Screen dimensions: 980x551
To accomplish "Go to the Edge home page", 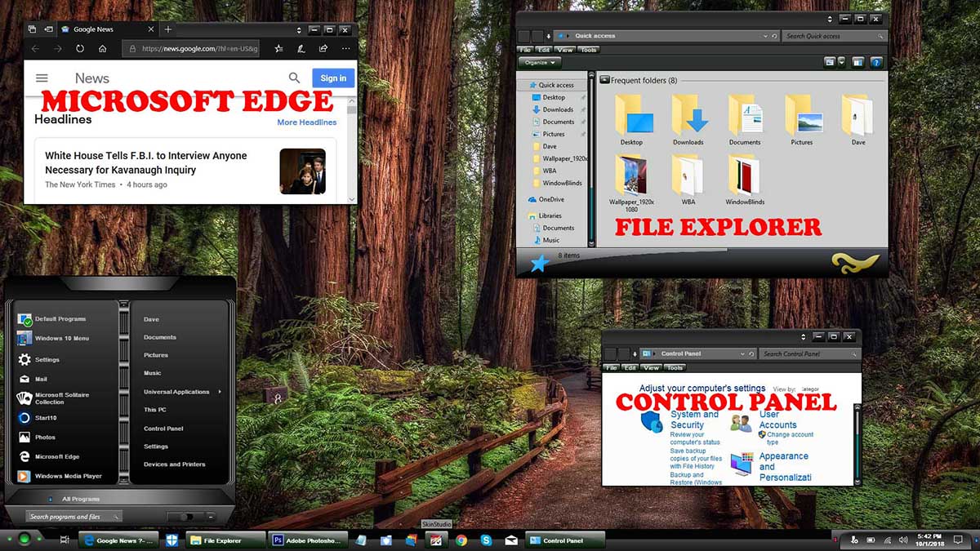I will coord(102,49).
